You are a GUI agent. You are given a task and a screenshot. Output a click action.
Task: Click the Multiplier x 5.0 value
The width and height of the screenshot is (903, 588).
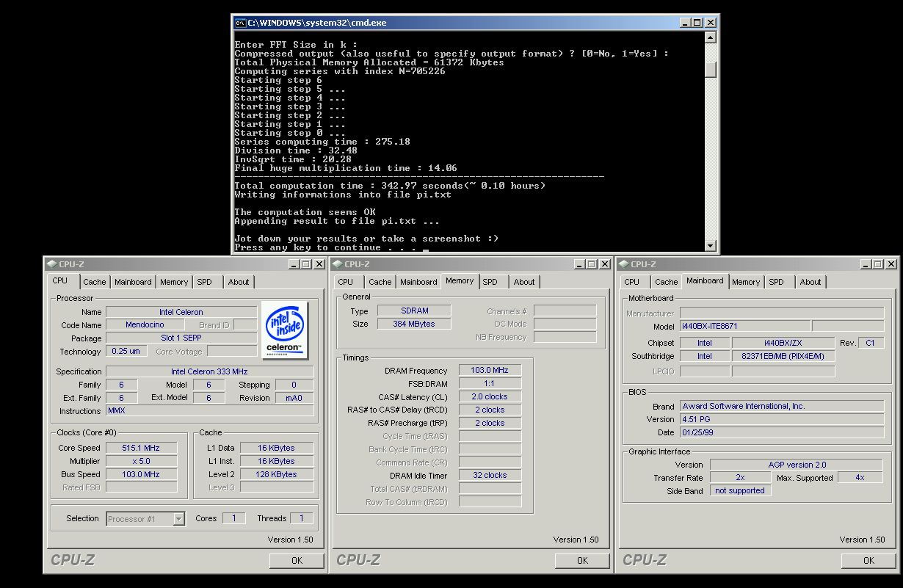[142, 461]
